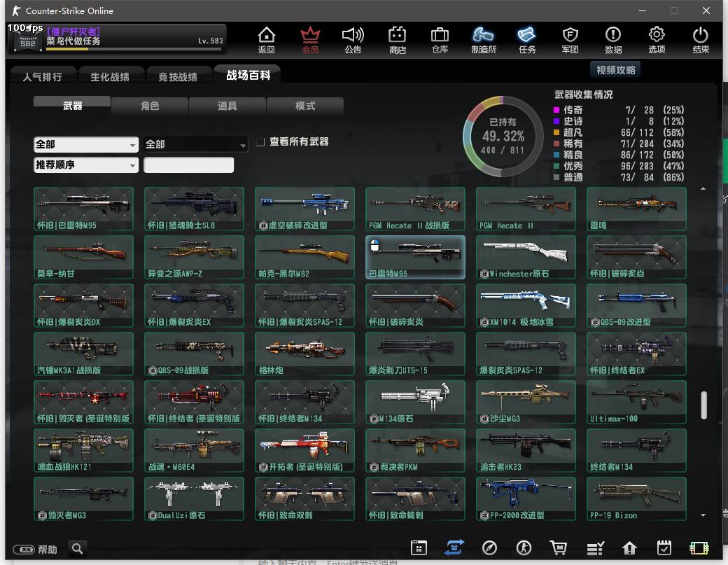Click the 返回 home icon
The width and height of the screenshot is (728, 565).
267,40
